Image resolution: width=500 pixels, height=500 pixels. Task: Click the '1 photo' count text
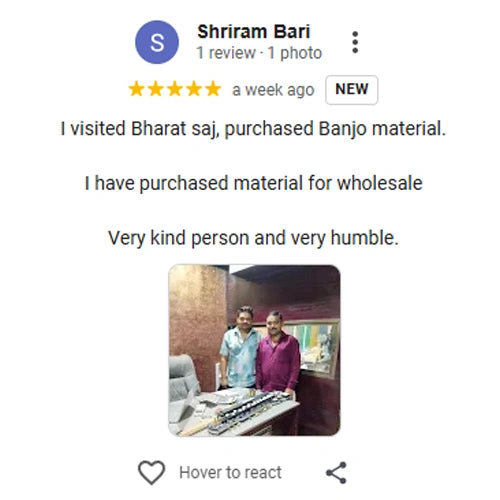(x=295, y=53)
